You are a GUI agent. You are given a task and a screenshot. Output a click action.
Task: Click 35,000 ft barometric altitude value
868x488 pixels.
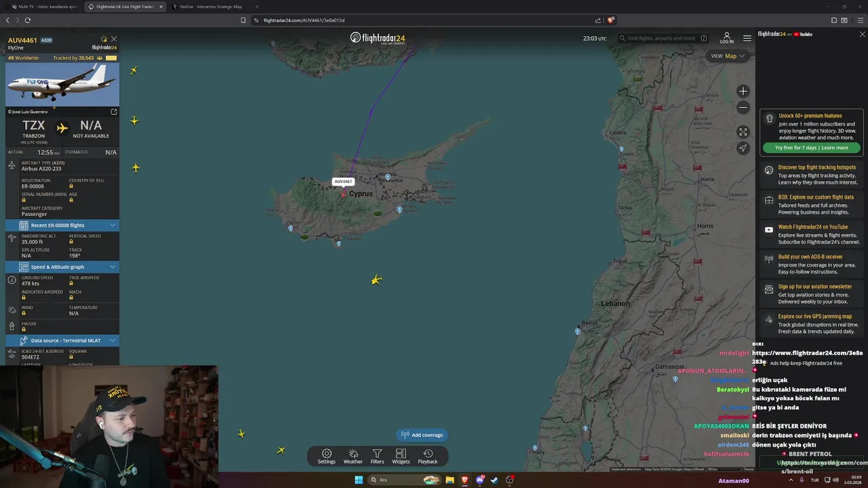point(32,242)
